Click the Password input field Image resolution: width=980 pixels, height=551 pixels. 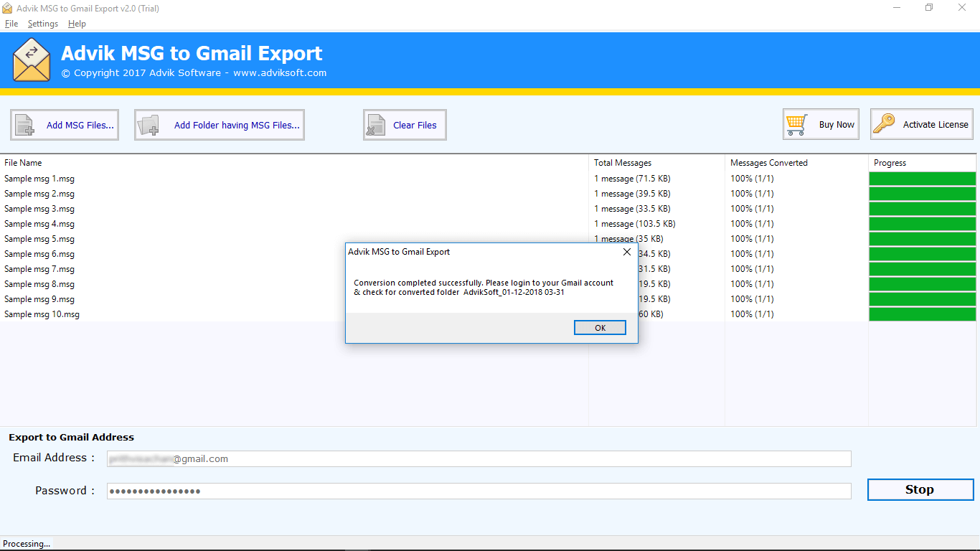pos(479,491)
